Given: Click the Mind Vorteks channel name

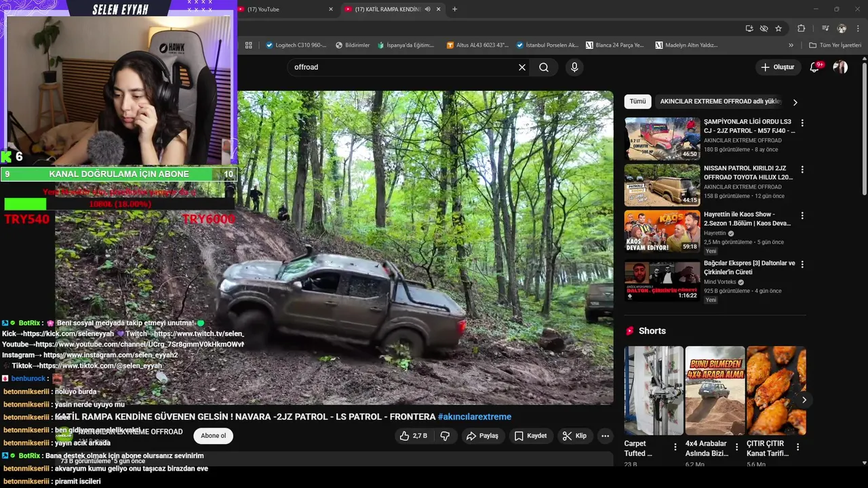Looking at the screenshot, I should 720,282.
